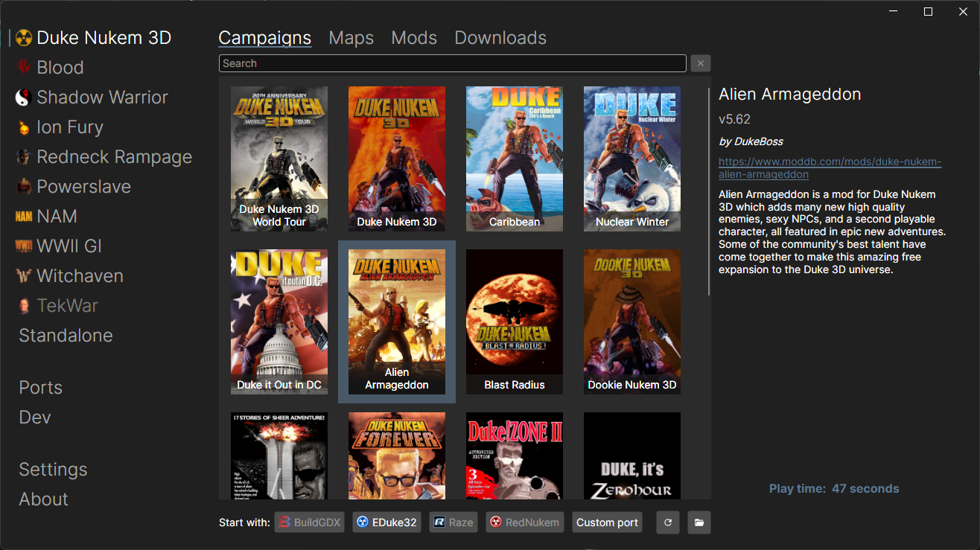Click in the Search input field
980x550 pixels.
coord(453,63)
